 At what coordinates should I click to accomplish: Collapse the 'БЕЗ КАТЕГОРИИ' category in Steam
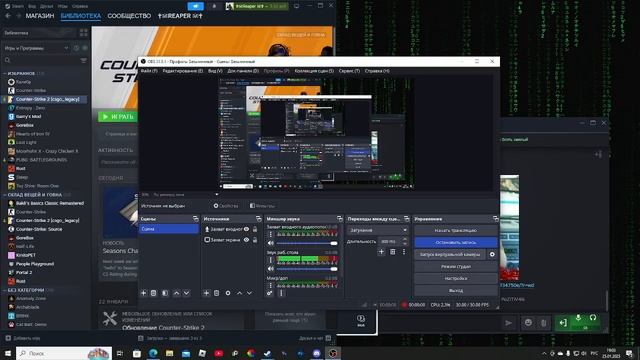[x=25, y=290]
